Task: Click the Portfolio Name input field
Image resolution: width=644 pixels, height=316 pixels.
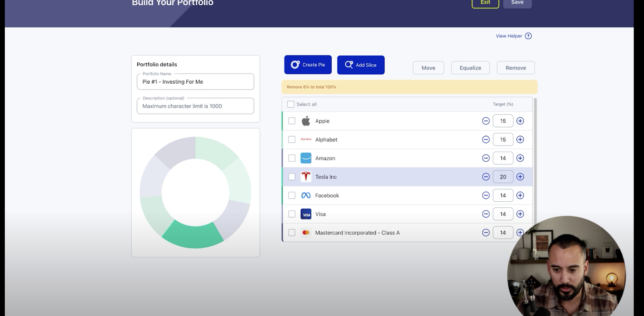Action: tap(195, 82)
